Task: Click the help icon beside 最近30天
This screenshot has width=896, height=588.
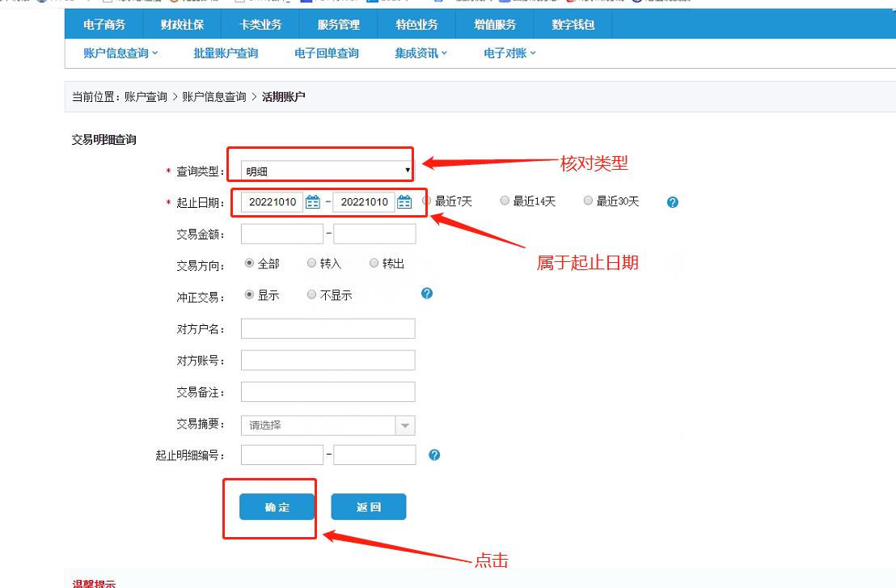Action: point(672,202)
